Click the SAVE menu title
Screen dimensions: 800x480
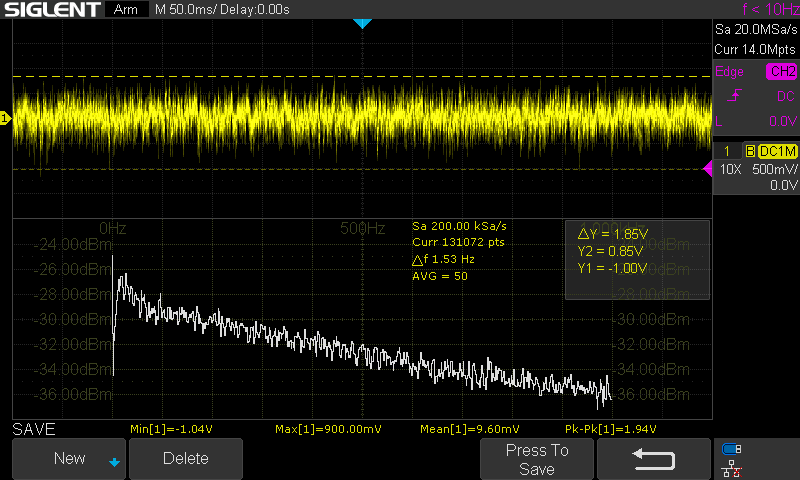click(34, 429)
